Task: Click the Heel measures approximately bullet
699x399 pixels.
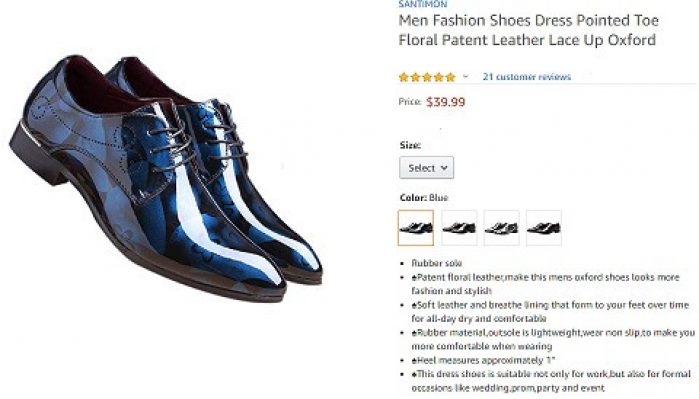Action: pyautogui.click(x=483, y=360)
